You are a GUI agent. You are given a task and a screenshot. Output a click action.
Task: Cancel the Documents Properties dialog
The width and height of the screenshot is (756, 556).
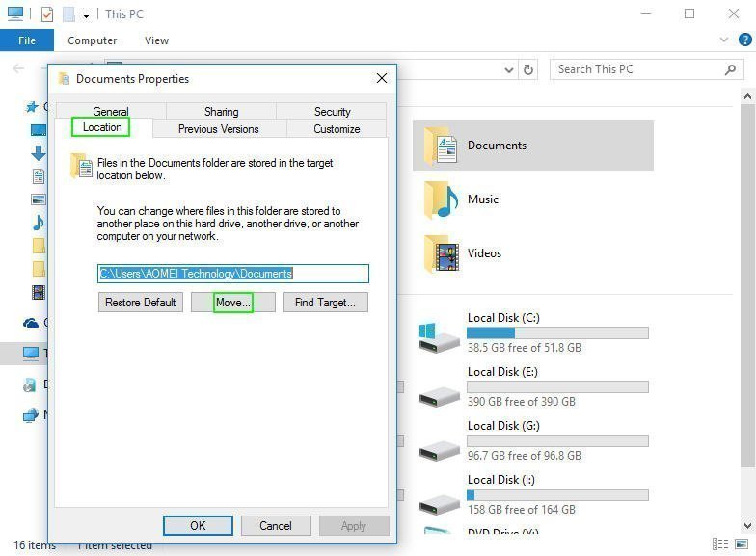[x=276, y=526]
